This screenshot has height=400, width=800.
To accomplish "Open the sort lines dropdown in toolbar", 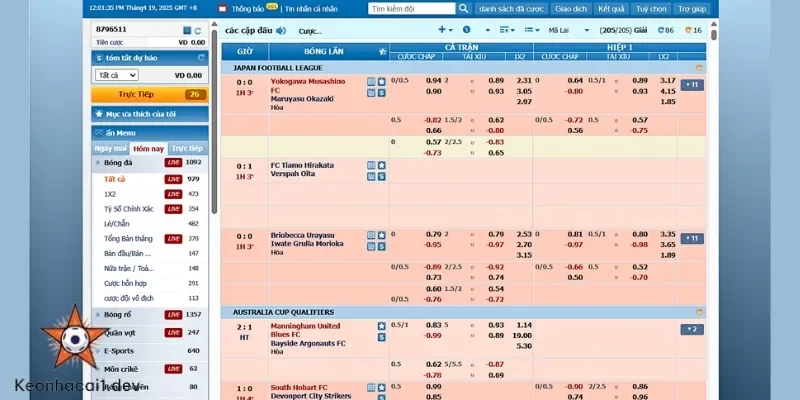I will (507, 30).
